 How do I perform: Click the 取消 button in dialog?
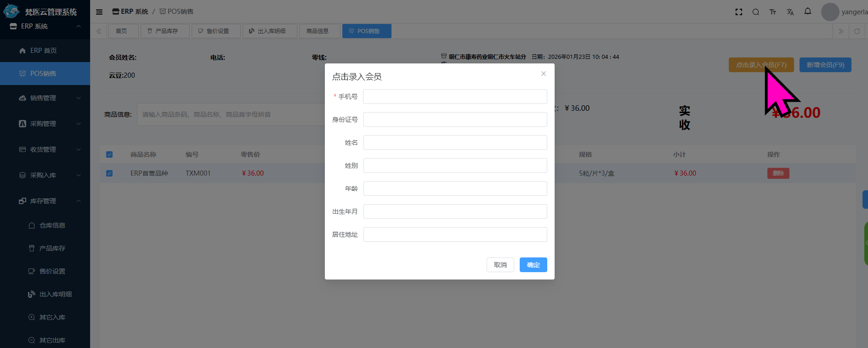click(500, 265)
